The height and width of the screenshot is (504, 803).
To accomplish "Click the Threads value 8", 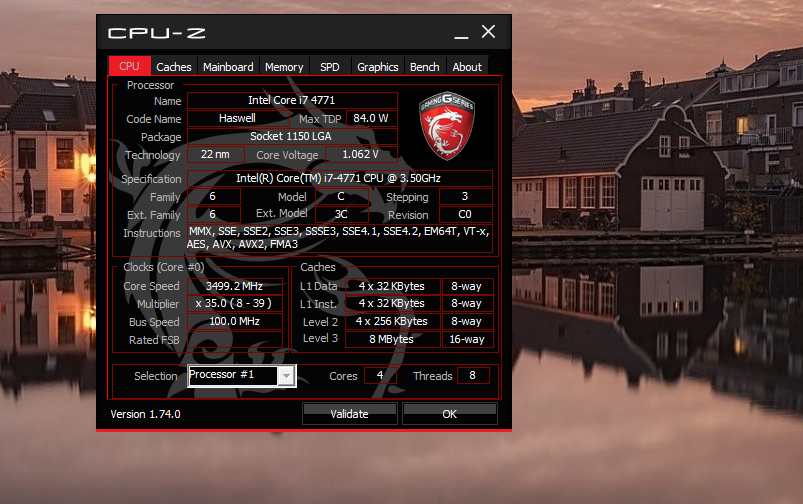I will [473, 375].
